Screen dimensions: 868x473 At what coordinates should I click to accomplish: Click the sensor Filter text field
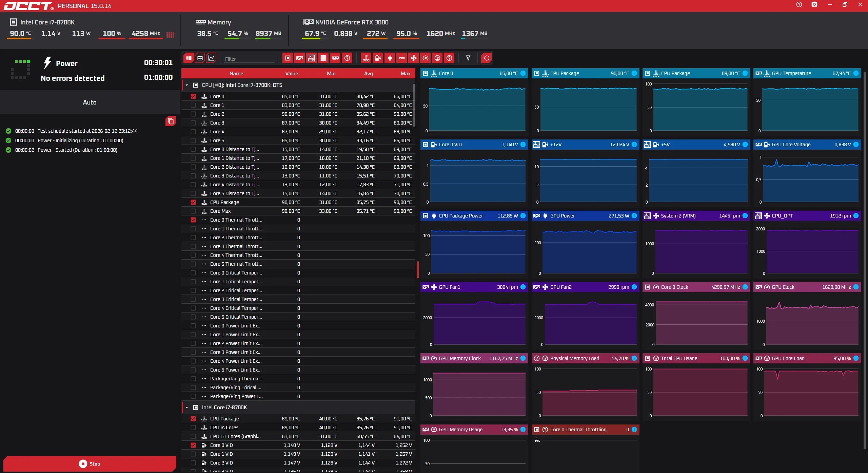pyautogui.click(x=249, y=59)
